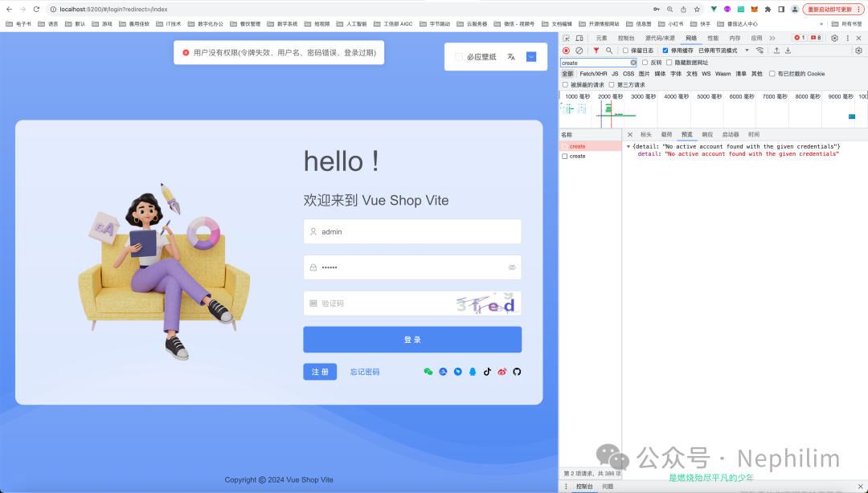This screenshot has height=493, width=868.
Task: Toggle device toolbar icon in DevTools
Action: pos(579,39)
